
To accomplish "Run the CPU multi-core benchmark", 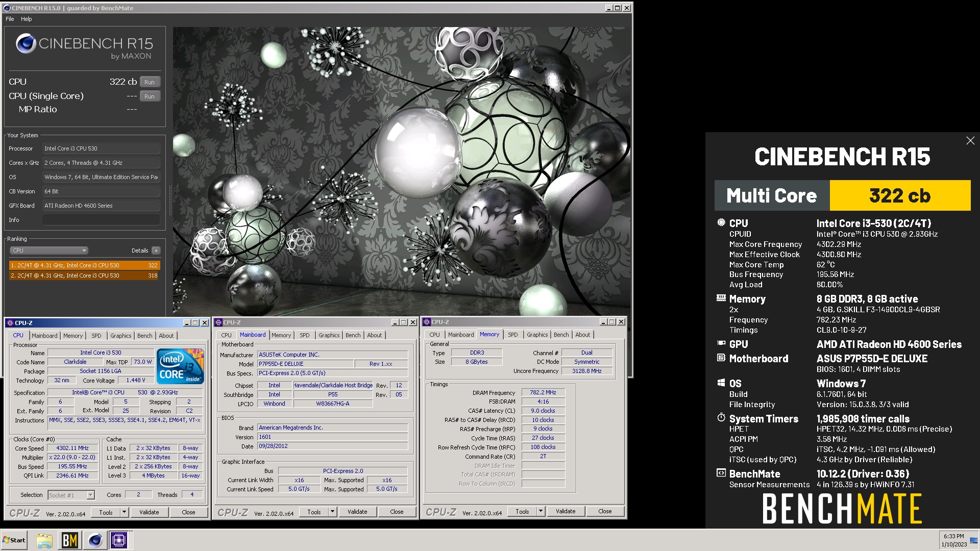I will [x=150, y=82].
